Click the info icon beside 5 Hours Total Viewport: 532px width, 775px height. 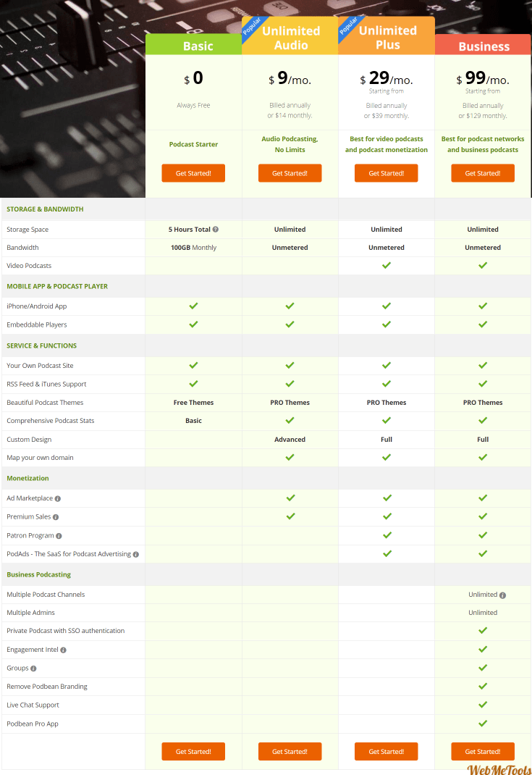tap(216, 230)
